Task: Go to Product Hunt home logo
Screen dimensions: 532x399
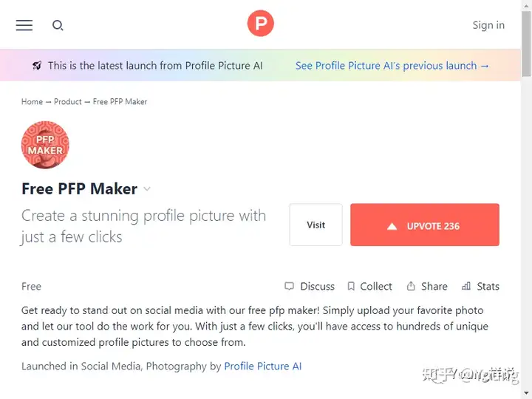Action: (x=260, y=24)
